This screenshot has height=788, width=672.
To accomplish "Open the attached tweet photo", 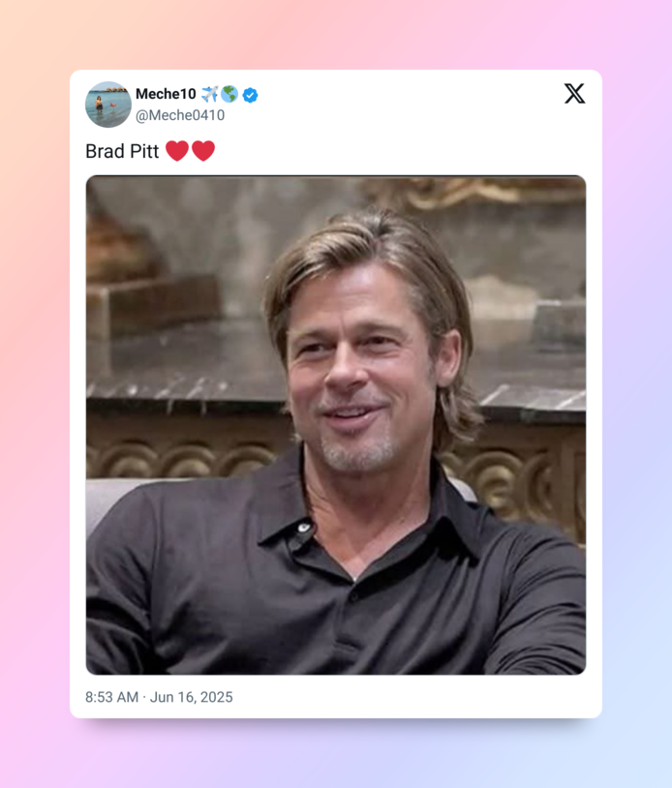I will tap(336, 425).
